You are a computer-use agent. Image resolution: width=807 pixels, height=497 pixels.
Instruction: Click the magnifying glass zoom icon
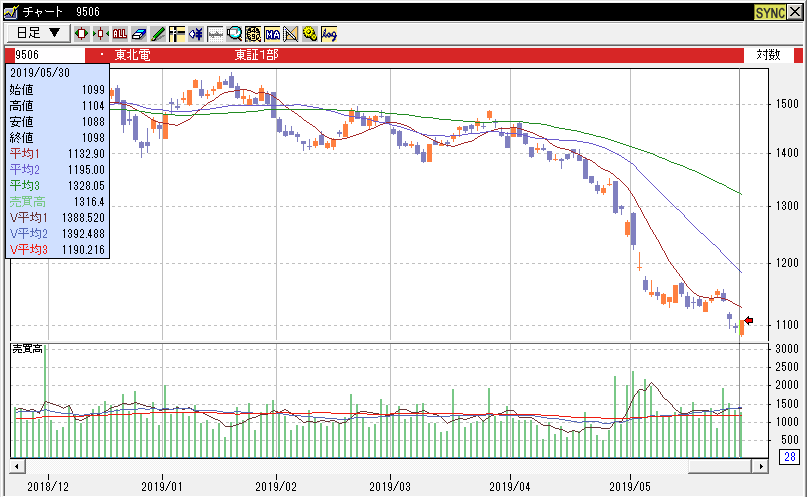click(234, 33)
